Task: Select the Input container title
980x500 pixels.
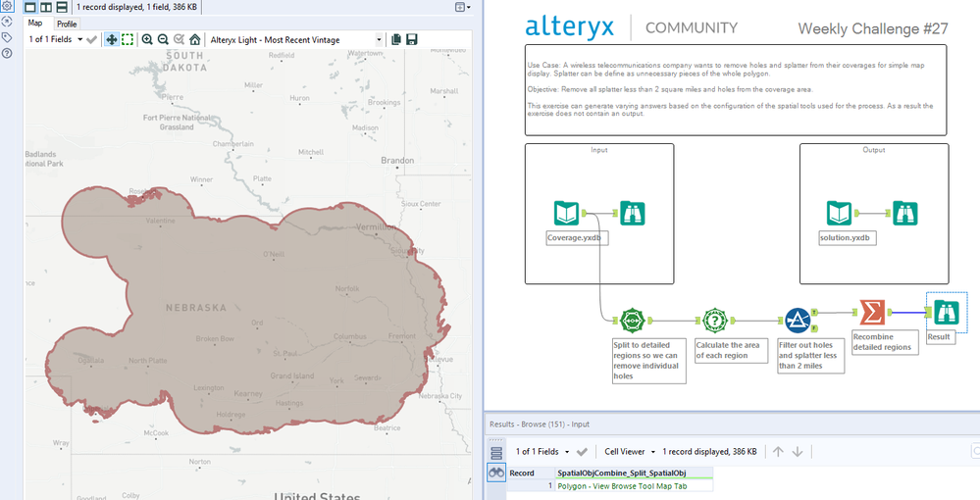Action: [x=598, y=150]
